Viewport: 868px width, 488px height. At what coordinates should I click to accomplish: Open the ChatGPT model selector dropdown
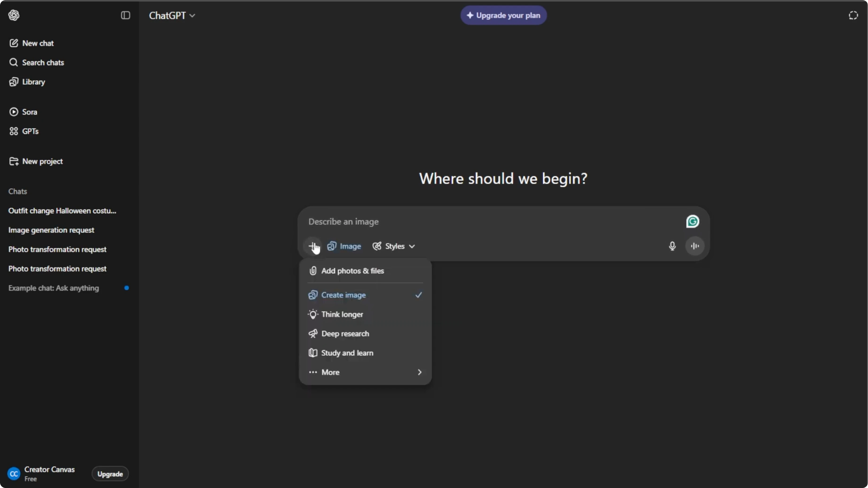pyautogui.click(x=172, y=16)
